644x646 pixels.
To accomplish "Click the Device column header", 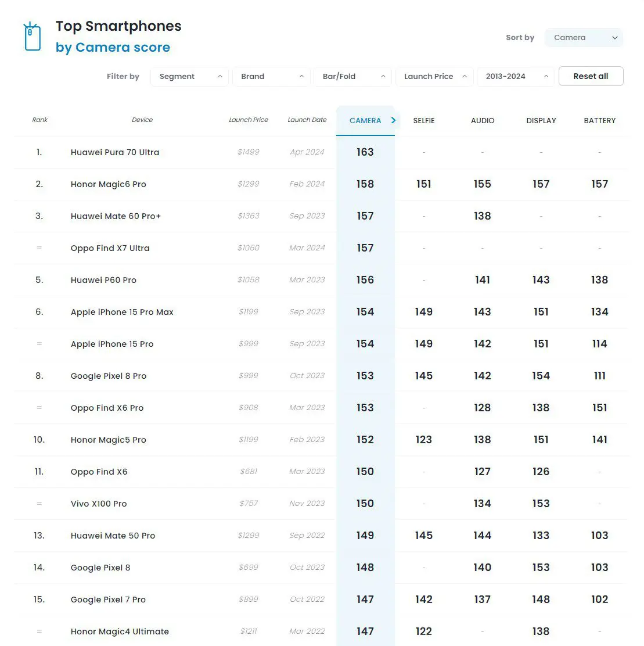I will (142, 120).
